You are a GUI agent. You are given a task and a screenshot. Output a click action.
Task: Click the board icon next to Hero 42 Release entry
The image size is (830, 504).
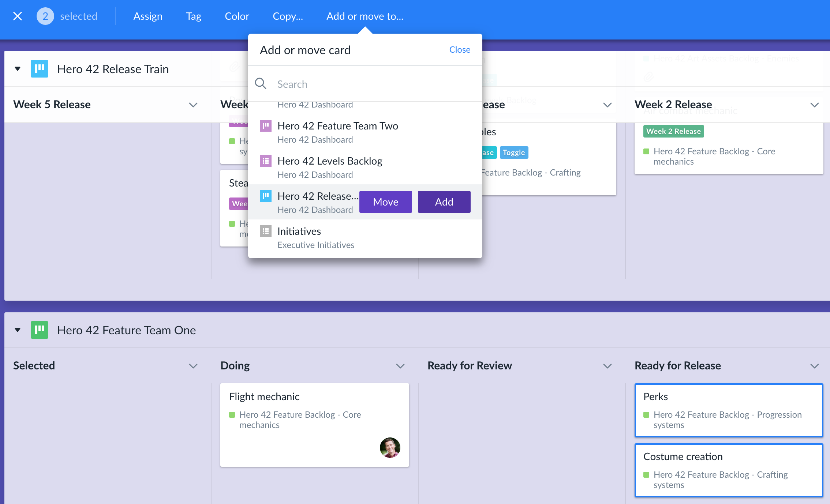tap(265, 196)
